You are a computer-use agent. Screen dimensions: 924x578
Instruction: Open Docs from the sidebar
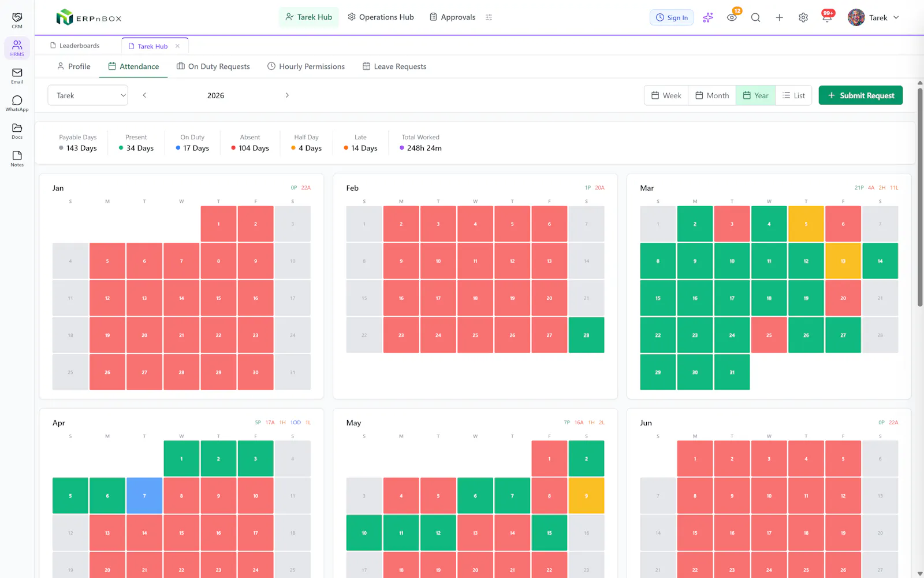17,131
